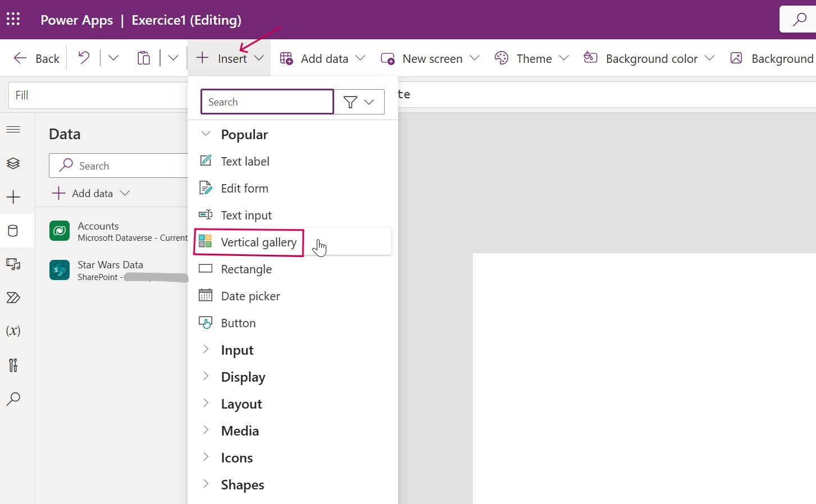Click the Theme palette button
This screenshot has width=816, height=504.
coord(523,58)
